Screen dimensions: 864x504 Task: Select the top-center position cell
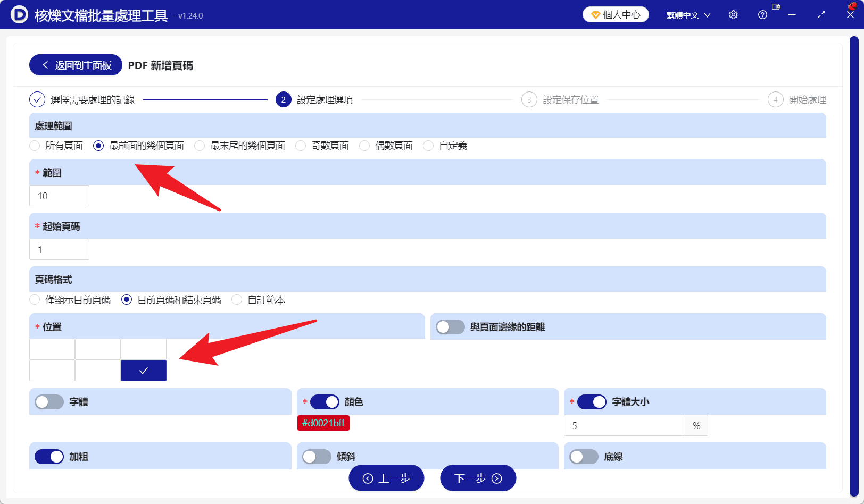click(x=98, y=349)
